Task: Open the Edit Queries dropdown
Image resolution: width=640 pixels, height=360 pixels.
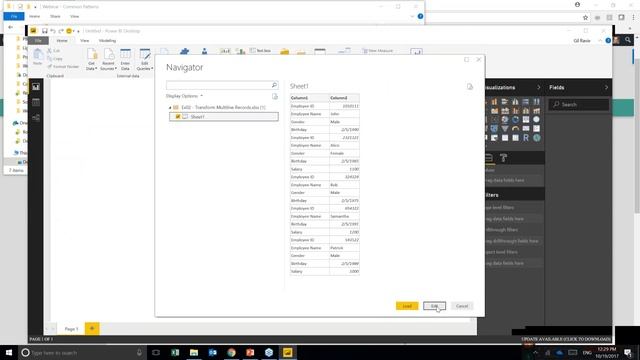Action: pyautogui.click(x=144, y=60)
